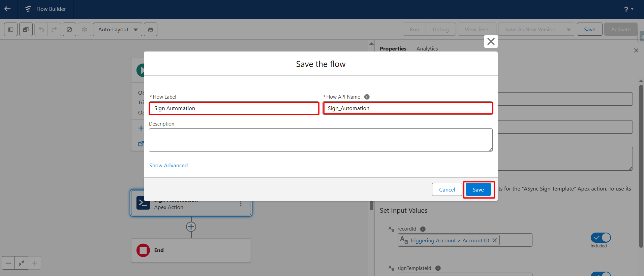
Task: Cancel the Save the flow dialog
Action: tap(447, 190)
